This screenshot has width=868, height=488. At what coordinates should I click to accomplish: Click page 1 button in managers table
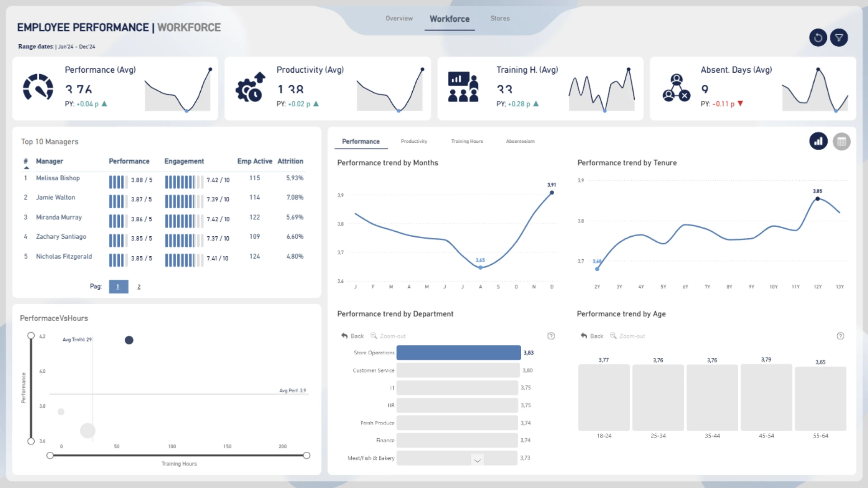coord(118,286)
